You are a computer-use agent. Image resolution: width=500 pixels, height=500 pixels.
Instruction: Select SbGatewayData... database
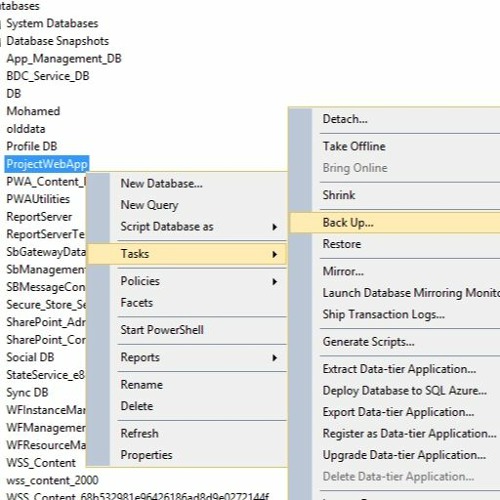(x=46, y=252)
